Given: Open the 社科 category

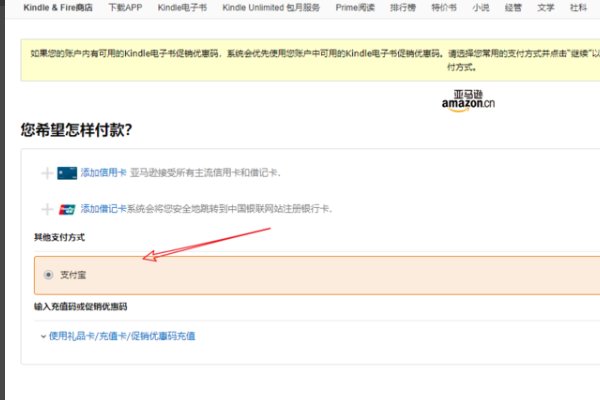Looking at the screenshot, I should tap(578, 7).
